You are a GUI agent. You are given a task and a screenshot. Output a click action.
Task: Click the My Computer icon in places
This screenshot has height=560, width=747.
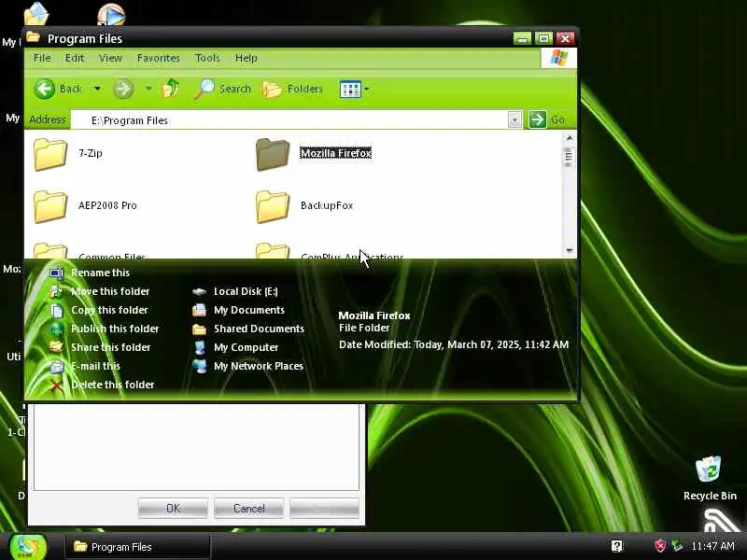point(199,347)
